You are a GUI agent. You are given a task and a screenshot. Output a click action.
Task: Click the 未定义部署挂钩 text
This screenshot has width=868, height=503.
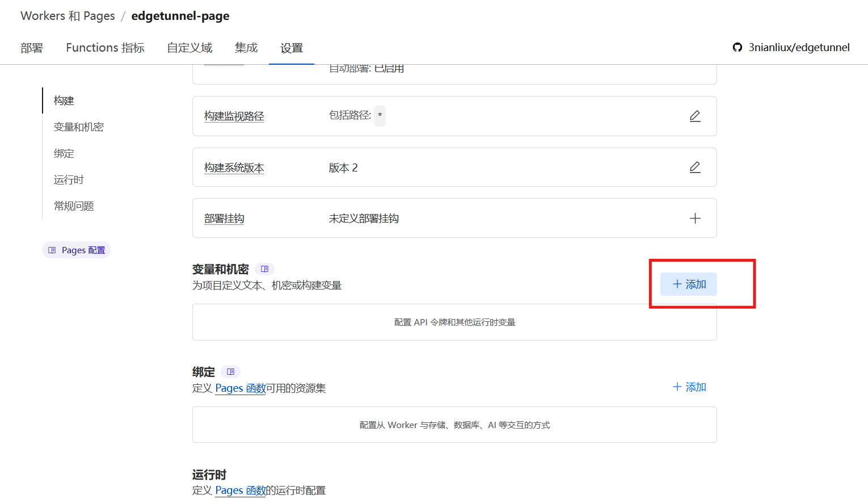pos(364,219)
